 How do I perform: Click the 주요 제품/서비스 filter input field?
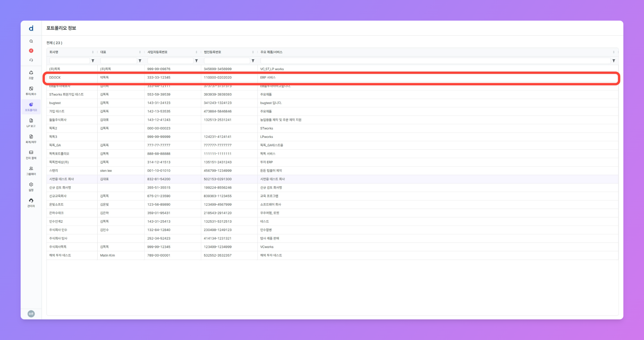click(435, 61)
